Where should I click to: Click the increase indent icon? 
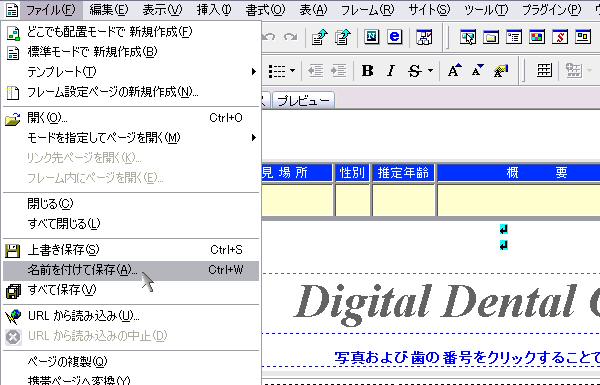tap(339, 71)
